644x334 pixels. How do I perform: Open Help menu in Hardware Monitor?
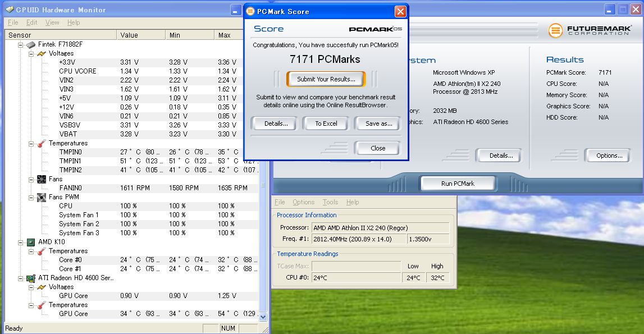coord(74,22)
